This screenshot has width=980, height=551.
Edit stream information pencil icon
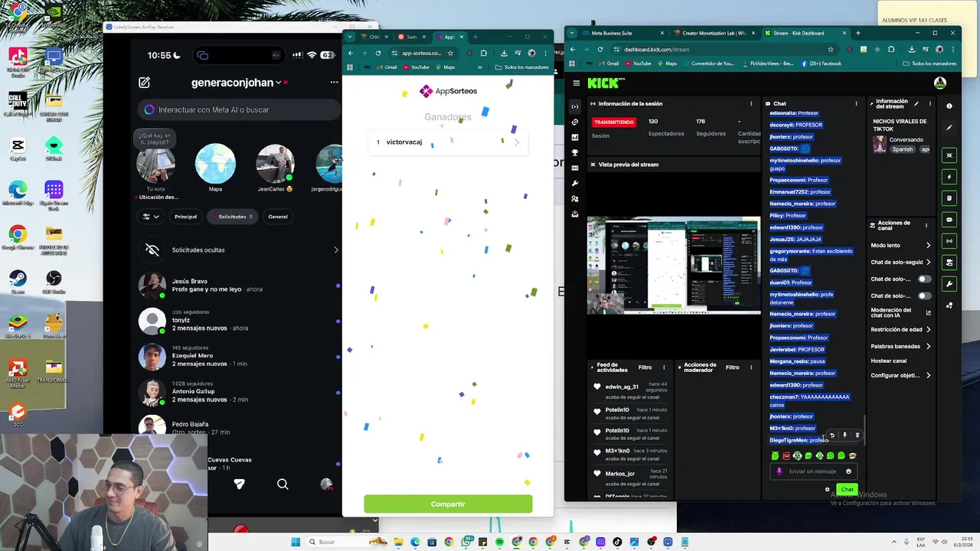(x=916, y=103)
